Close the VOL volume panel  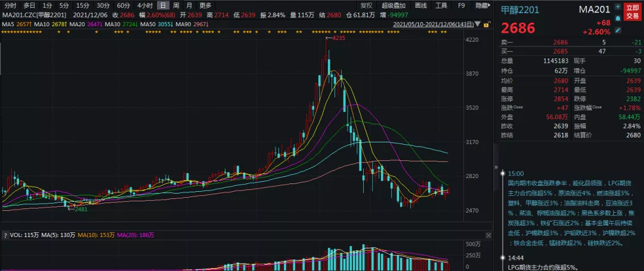coord(488,235)
